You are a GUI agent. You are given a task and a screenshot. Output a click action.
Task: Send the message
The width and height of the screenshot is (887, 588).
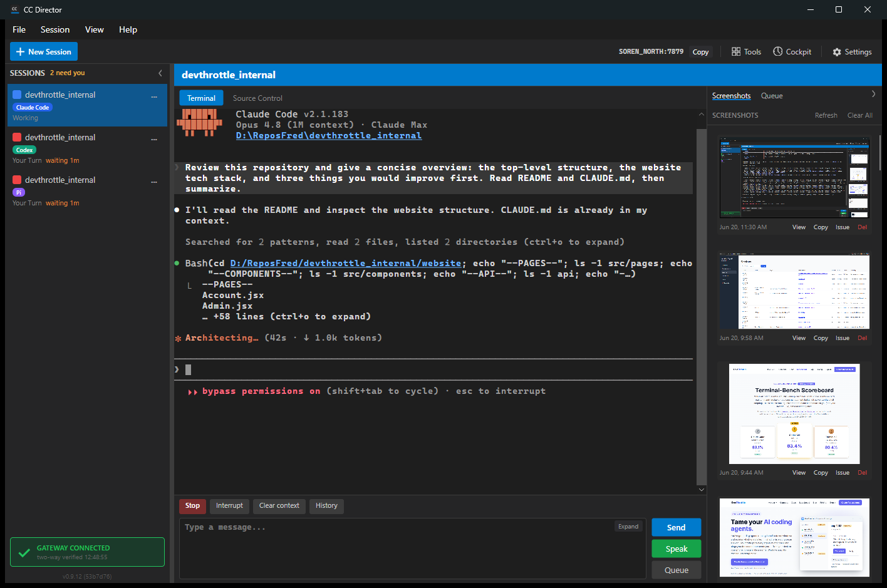click(x=676, y=528)
